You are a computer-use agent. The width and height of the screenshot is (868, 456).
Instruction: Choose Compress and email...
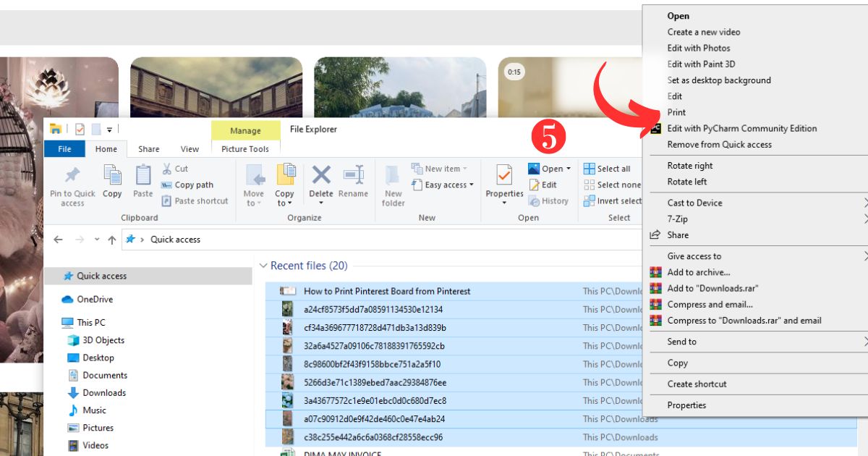coord(710,304)
